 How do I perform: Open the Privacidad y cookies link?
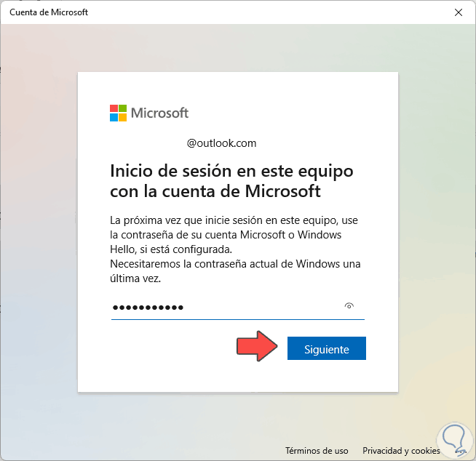401,451
